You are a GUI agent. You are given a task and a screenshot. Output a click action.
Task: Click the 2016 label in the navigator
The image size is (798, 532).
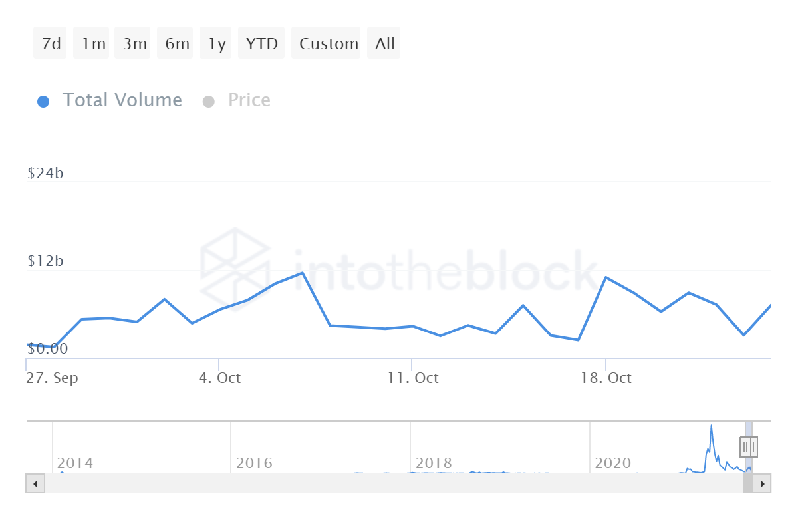coord(254,463)
